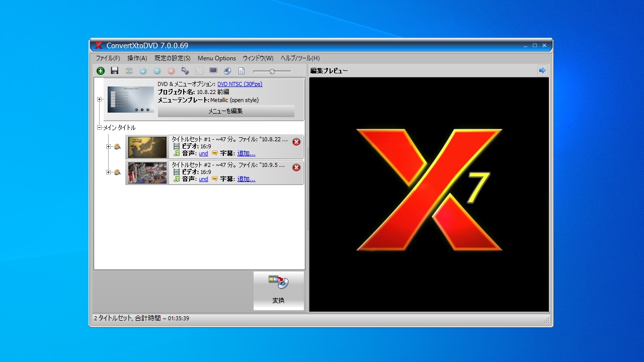This screenshot has height=362, width=644.
Task: Click the resize grip in the status bar
Action: (x=547, y=320)
